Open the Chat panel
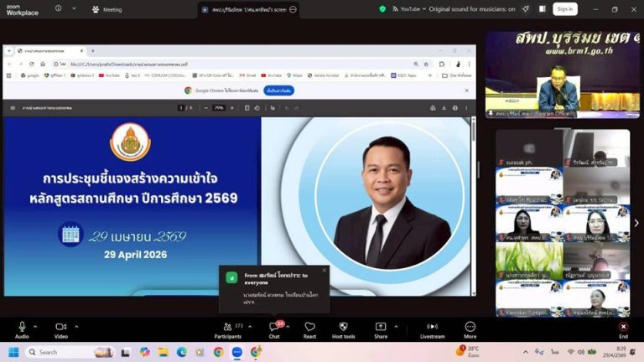 (x=274, y=328)
